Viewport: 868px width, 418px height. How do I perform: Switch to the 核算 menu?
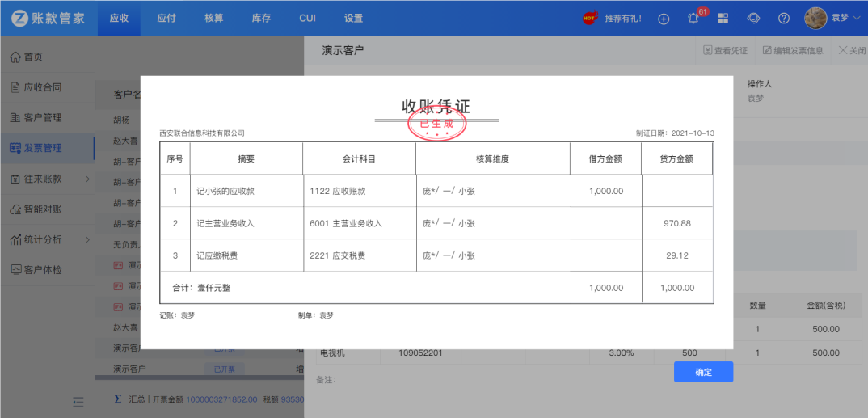(213, 18)
